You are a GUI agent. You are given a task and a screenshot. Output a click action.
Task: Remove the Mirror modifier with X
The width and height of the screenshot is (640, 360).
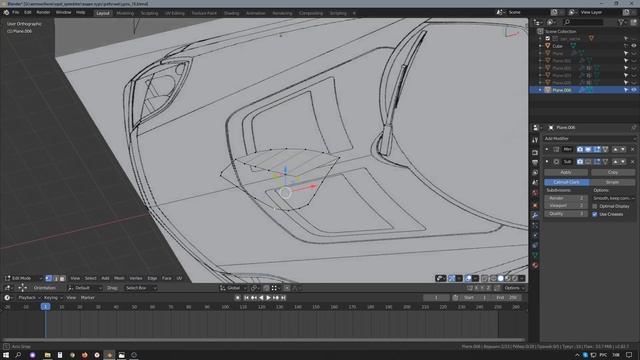point(633,149)
